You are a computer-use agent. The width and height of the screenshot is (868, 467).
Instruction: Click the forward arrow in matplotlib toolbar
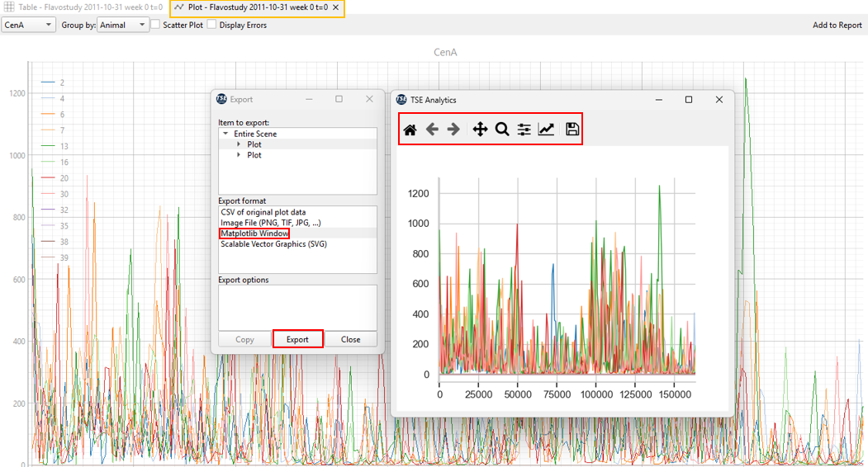(453, 130)
